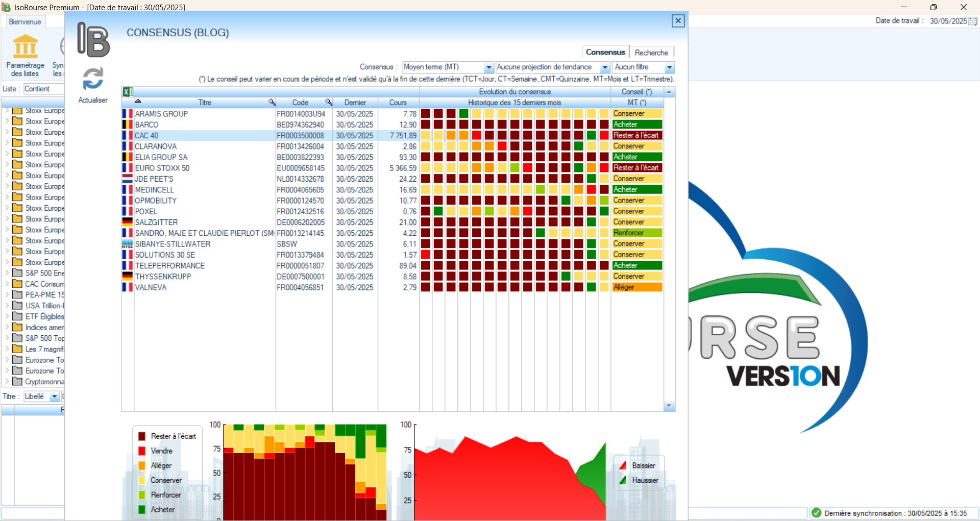
Task: Expand the Indices amer tree folder
Action: coord(7,327)
